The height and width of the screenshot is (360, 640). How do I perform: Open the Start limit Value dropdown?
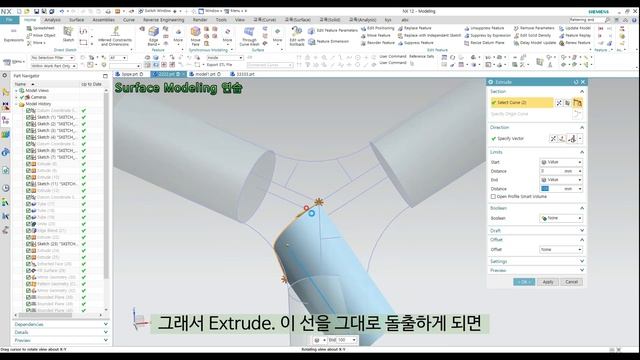pos(561,162)
